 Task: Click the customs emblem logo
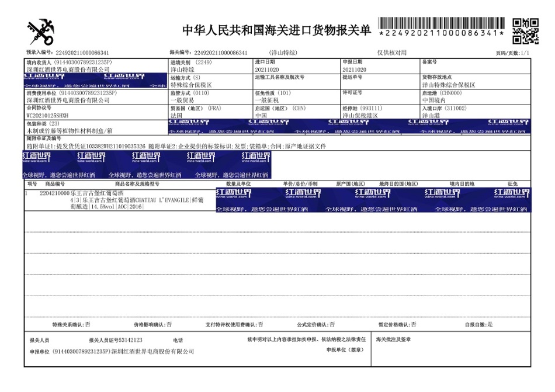(x=41, y=32)
